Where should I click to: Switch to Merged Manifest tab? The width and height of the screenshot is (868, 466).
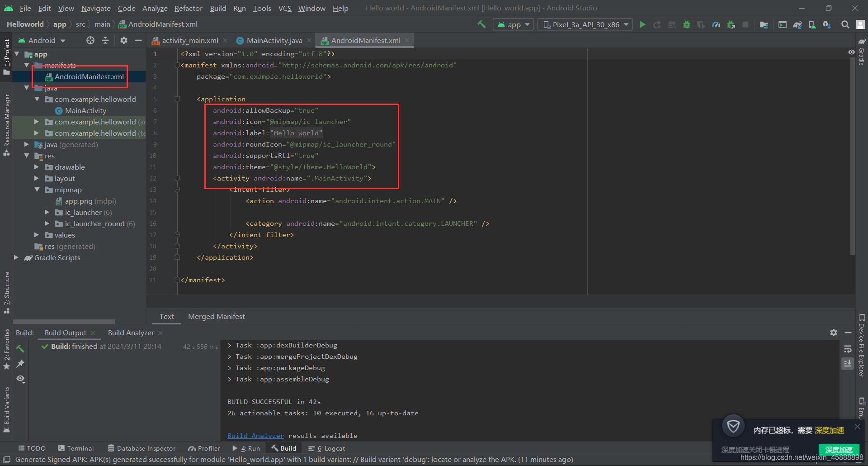click(x=217, y=316)
